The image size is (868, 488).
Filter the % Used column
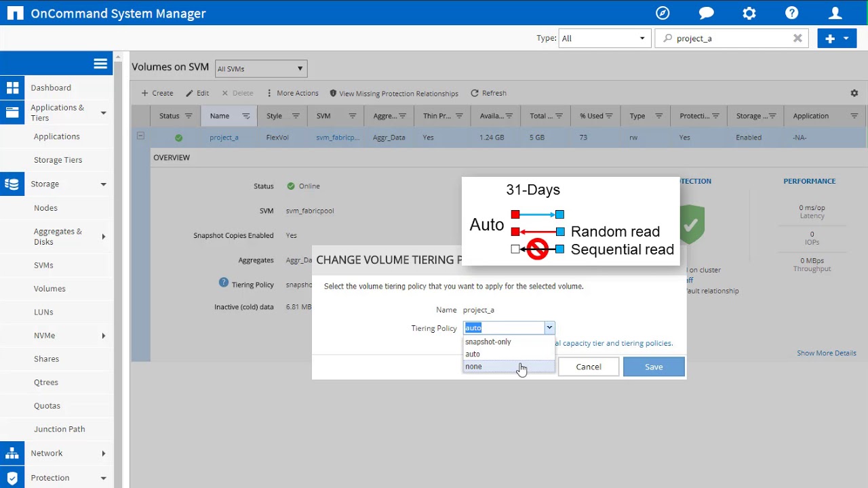point(609,116)
